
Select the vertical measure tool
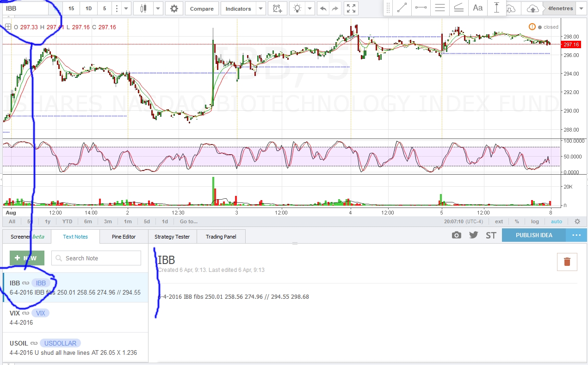(x=497, y=8)
